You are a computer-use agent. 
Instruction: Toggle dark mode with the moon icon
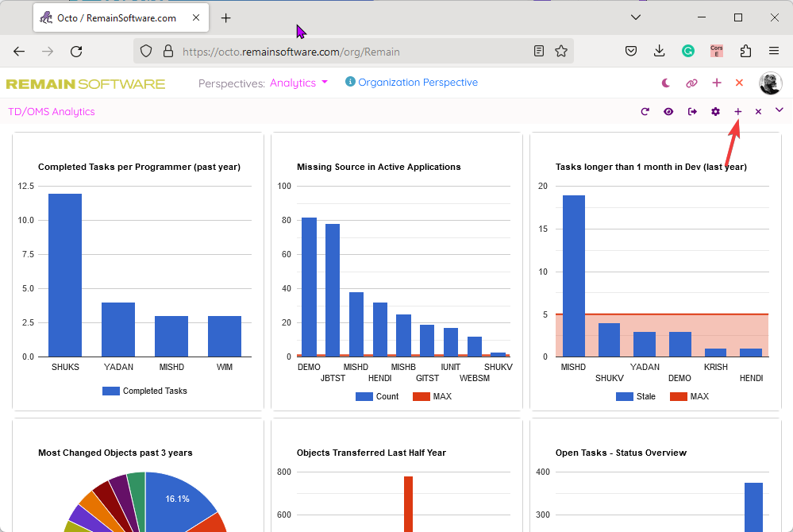666,83
